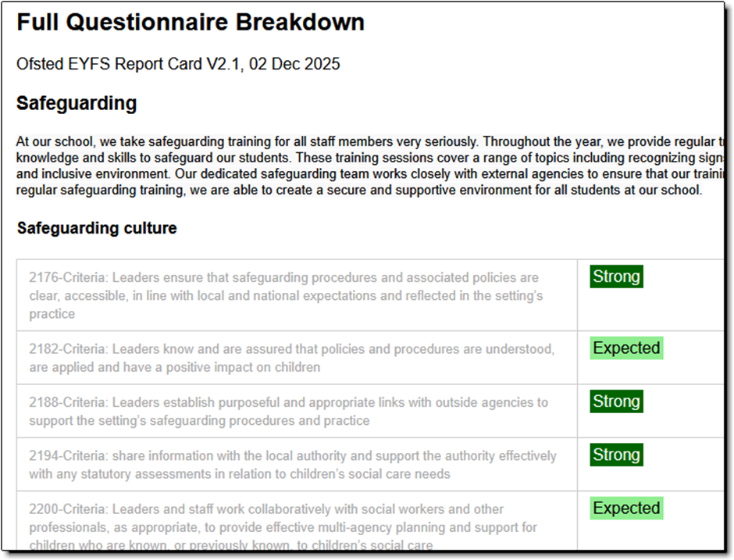This screenshot has width=734, height=560.
Task: Select criteria 2194 on sharing local authority information
Action: (293, 465)
